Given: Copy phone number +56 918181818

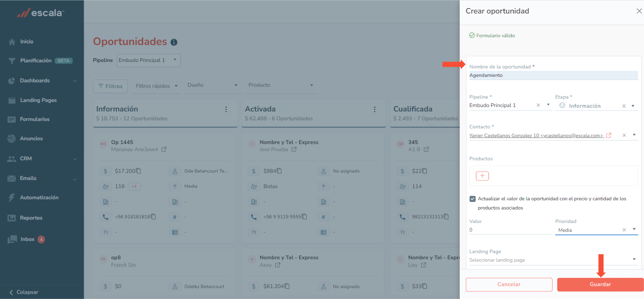Looking at the screenshot, I should point(153,217).
